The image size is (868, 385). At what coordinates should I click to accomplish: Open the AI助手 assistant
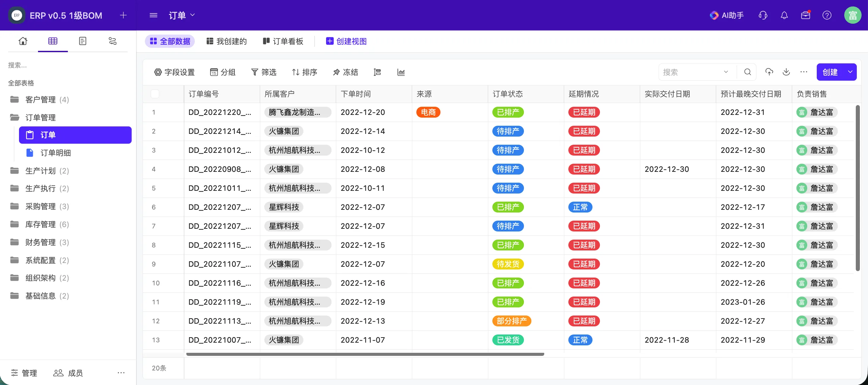[x=727, y=15]
